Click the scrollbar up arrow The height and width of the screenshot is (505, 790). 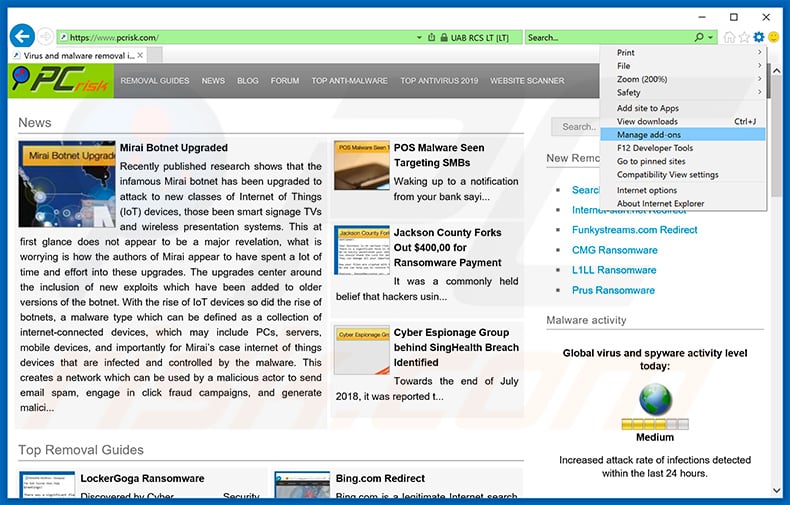(776, 71)
